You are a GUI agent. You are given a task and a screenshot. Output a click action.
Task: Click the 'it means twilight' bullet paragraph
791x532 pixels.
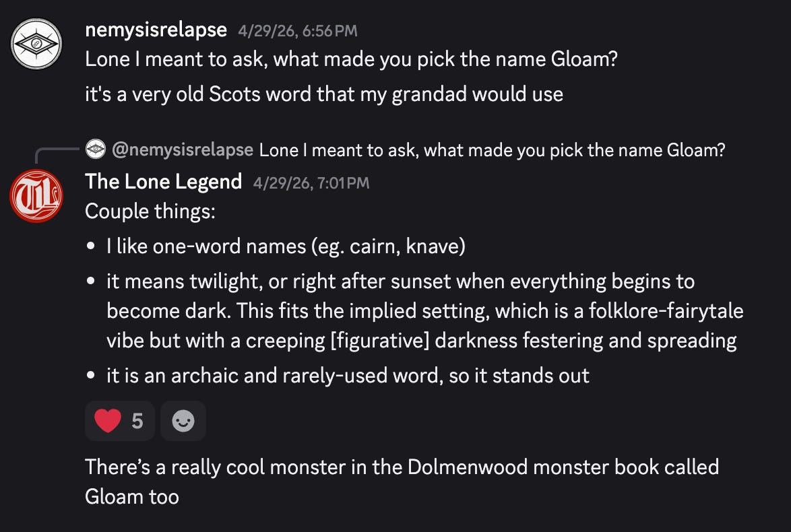[424, 310]
